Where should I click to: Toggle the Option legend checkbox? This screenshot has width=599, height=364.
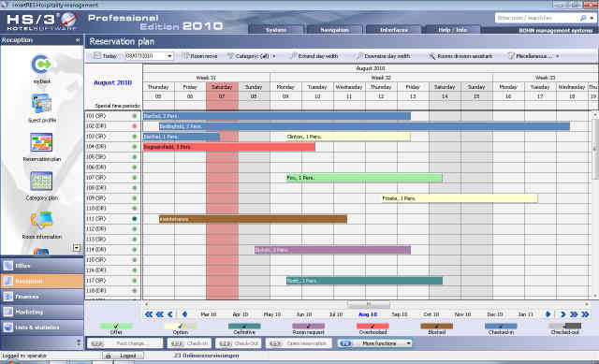click(181, 326)
